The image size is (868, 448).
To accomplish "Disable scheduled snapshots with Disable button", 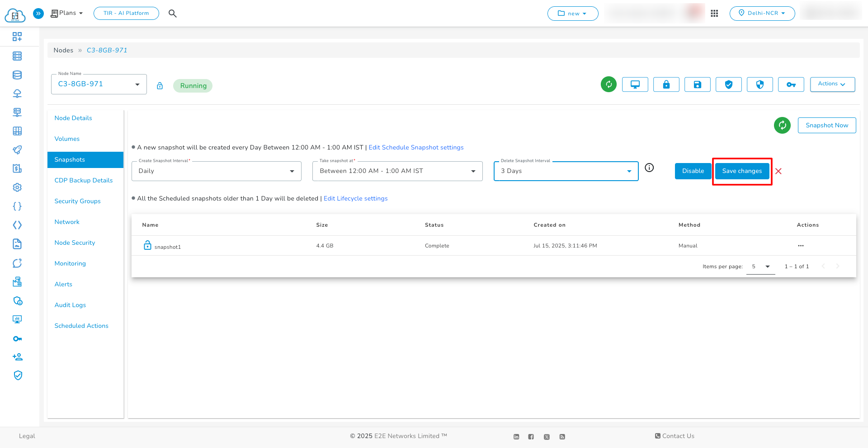I will tap(693, 171).
